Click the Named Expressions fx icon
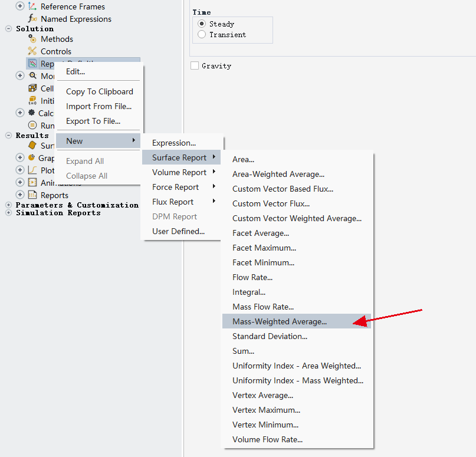476x457 pixels. coord(32,19)
